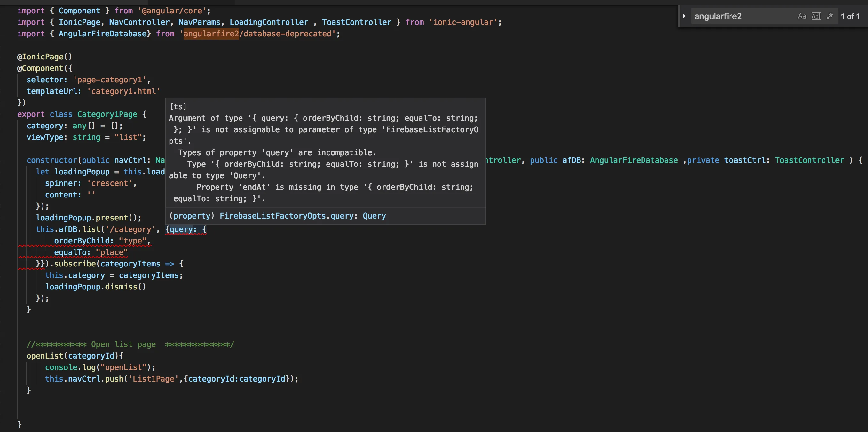Click AngularFireDatabase type in constructor
The image size is (868, 432).
point(634,160)
